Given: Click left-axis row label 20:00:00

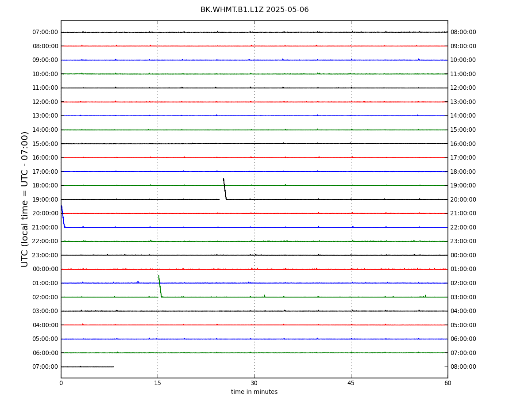Looking at the screenshot, I should pyautogui.click(x=46, y=214).
